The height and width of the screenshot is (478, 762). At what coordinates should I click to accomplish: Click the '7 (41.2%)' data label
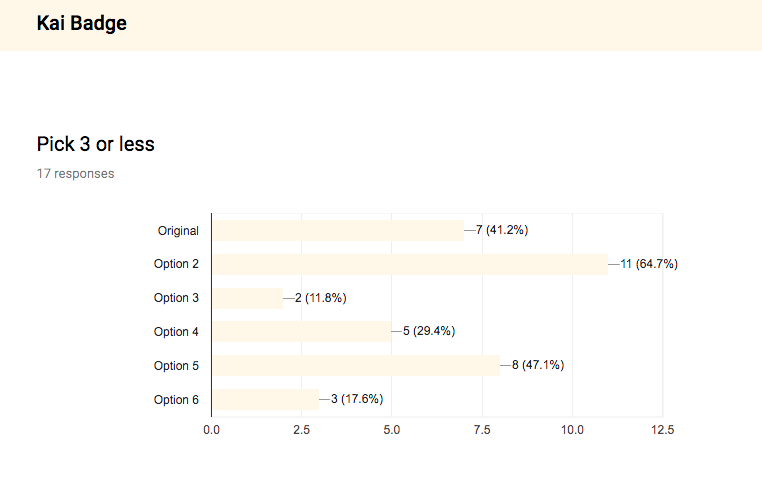(x=502, y=230)
